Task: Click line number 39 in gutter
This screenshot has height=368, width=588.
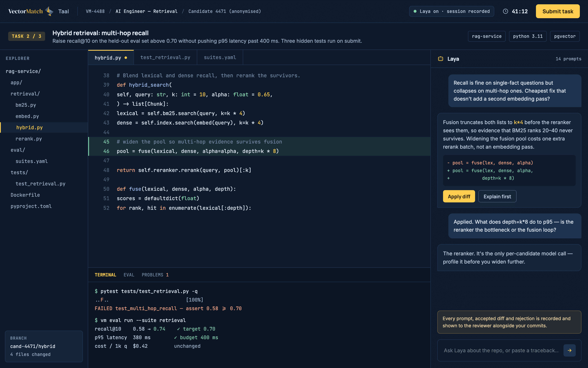Action: pyautogui.click(x=106, y=85)
